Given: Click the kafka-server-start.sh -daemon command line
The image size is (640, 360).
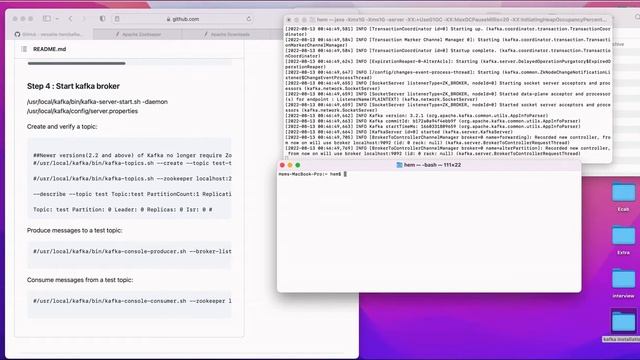Looking at the screenshot, I should point(97,102).
